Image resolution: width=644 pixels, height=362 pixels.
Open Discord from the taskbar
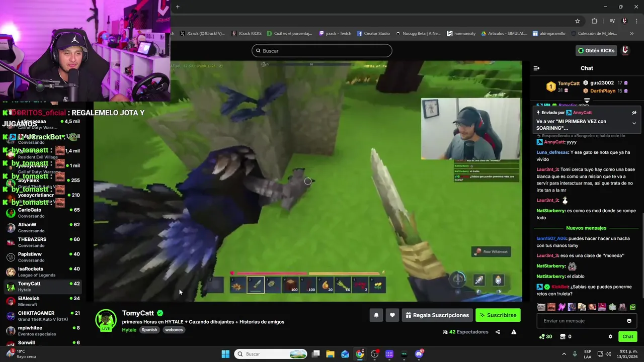point(419,354)
